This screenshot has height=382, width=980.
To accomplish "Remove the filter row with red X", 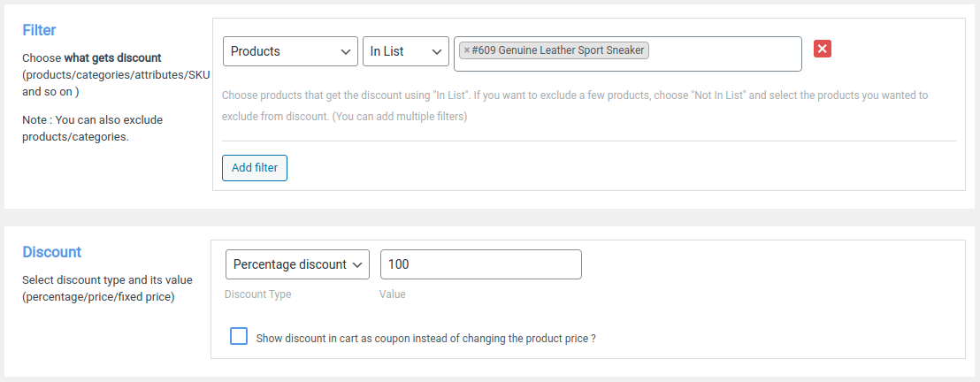I will click(x=823, y=50).
